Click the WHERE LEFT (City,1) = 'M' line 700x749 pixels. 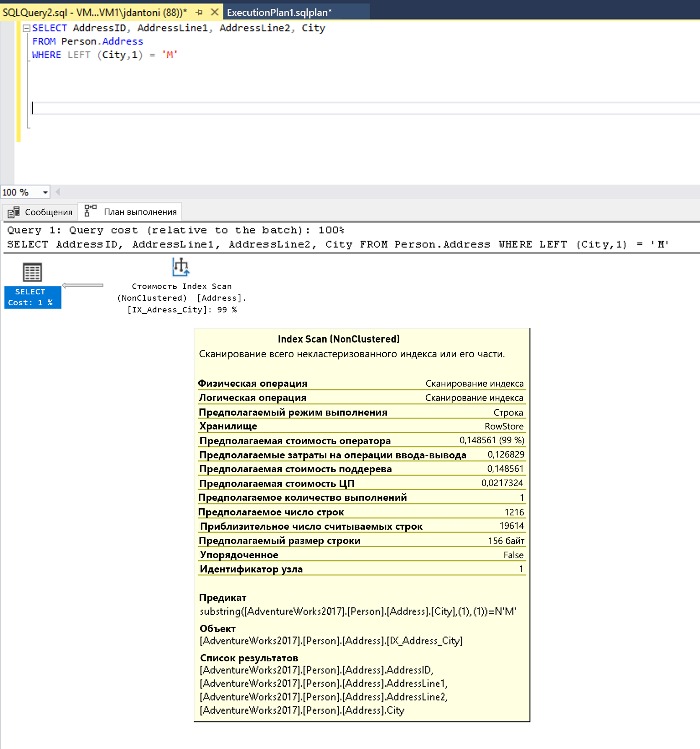[x=105, y=55]
